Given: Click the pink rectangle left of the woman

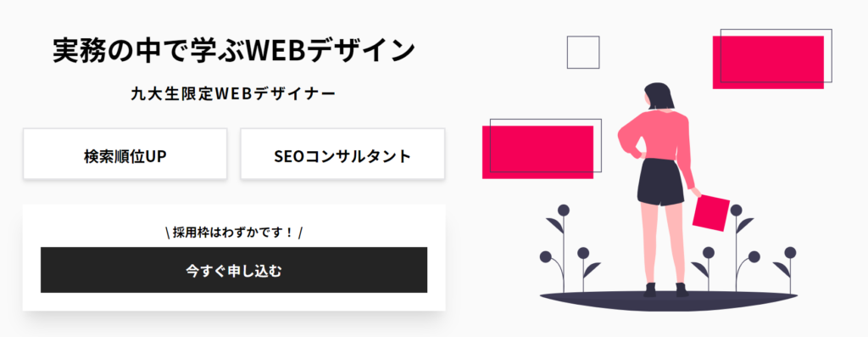Looking at the screenshot, I should tap(537, 152).
